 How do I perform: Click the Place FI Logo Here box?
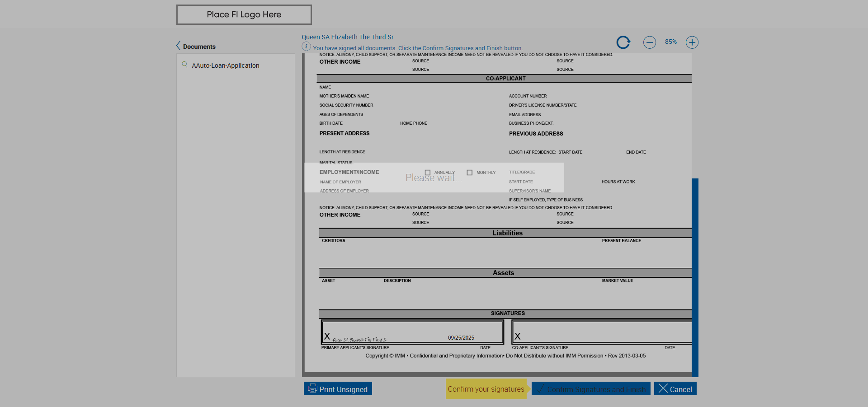[x=244, y=14]
